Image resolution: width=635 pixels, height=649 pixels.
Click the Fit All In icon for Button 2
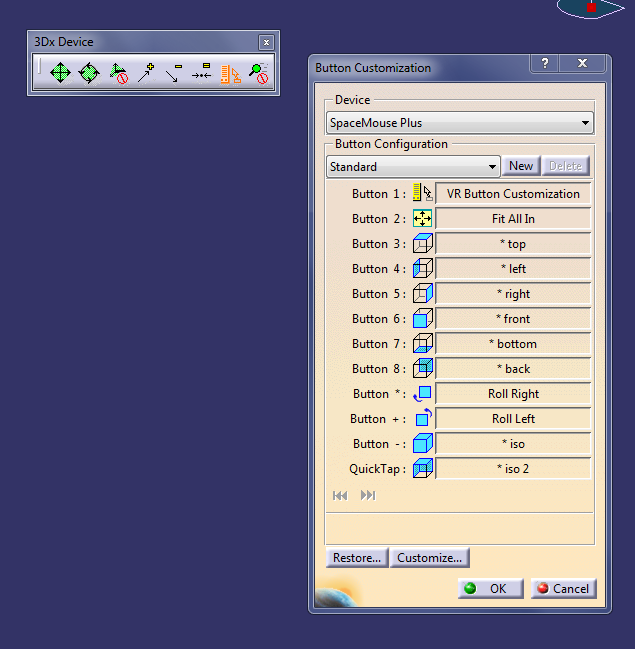[422, 218]
